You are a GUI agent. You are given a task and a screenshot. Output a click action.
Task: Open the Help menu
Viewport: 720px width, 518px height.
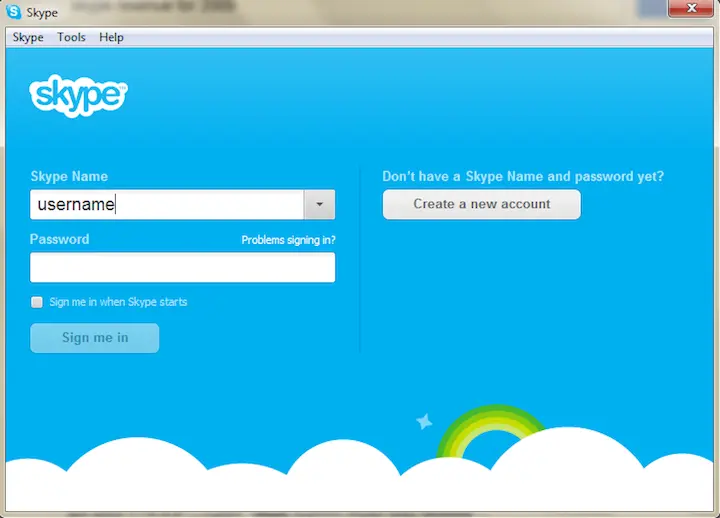point(111,37)
